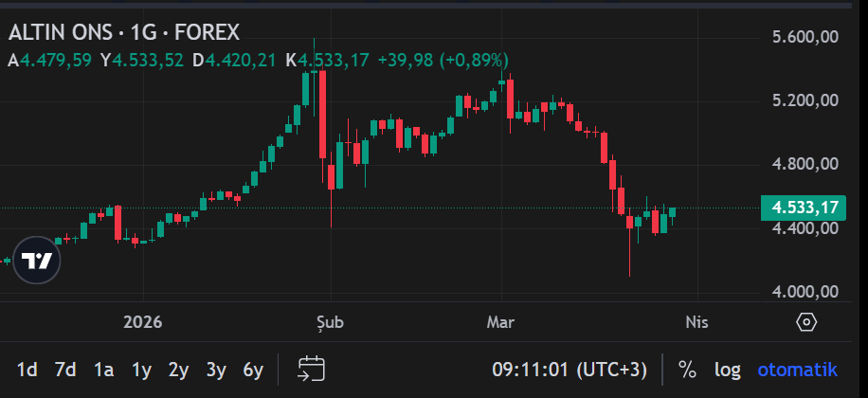Viewport: 868px width, 398px height.
Task: Click the green 4.533,17 price label
Action: [805, 208]
